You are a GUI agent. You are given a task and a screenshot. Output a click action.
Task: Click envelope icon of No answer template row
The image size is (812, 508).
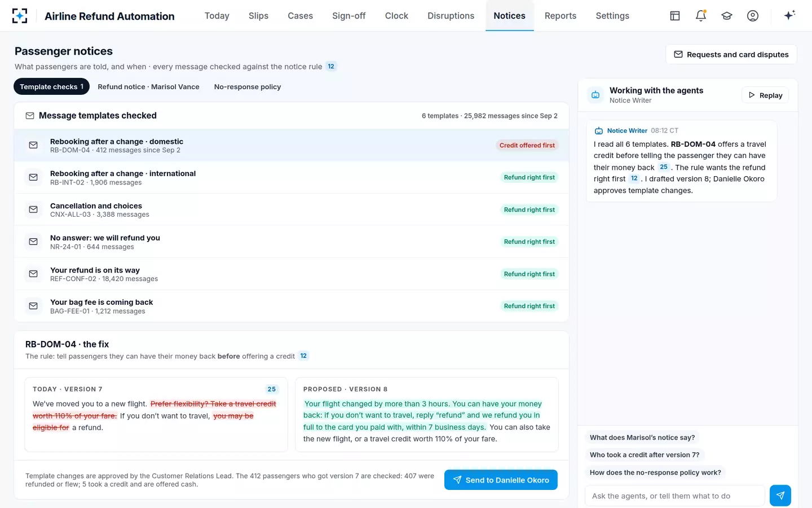(33, 242)
